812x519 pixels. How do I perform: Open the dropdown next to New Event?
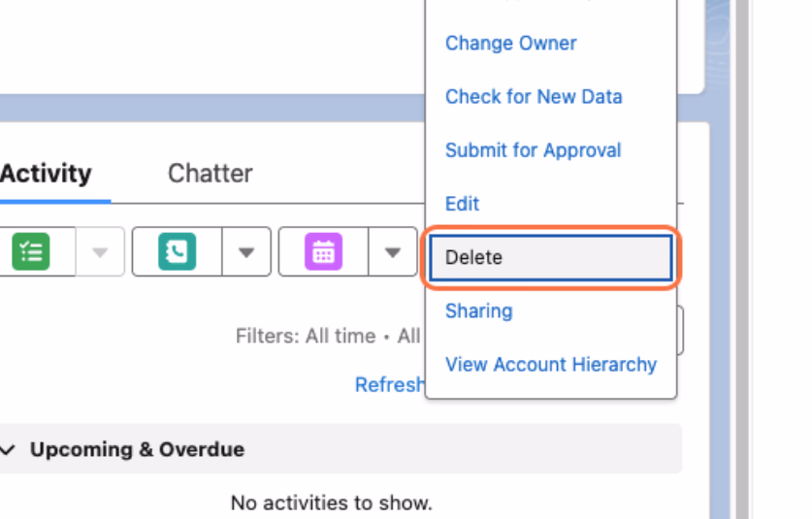pos(393,251)
